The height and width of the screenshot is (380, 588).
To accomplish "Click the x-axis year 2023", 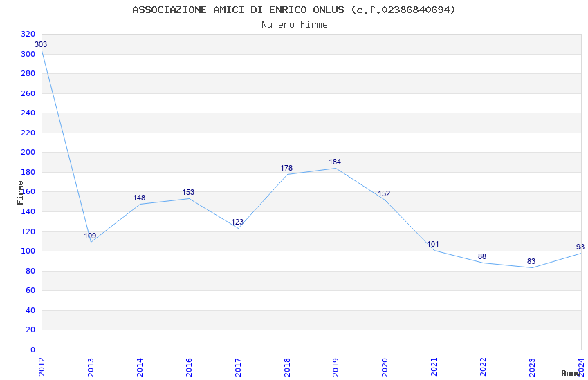I will pyautogui.click(x=532, y=367).
